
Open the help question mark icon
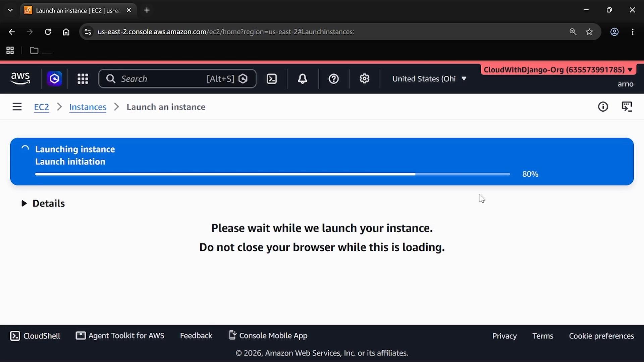333,79
